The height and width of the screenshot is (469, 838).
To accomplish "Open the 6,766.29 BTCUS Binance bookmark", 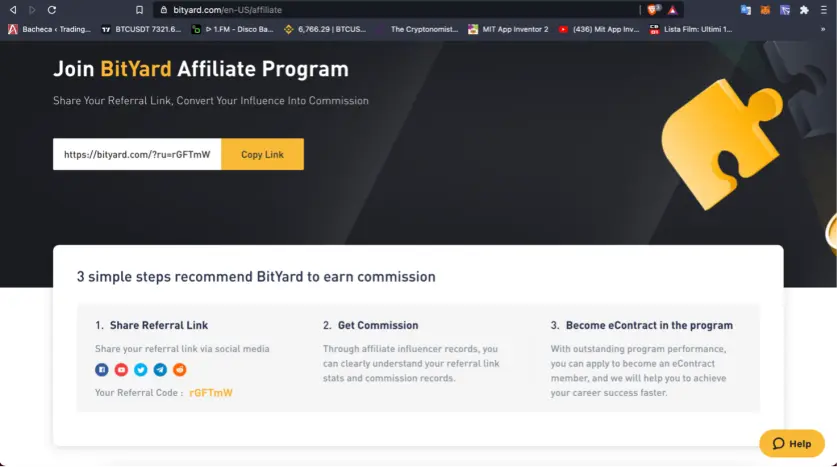I will coord(325,29).
